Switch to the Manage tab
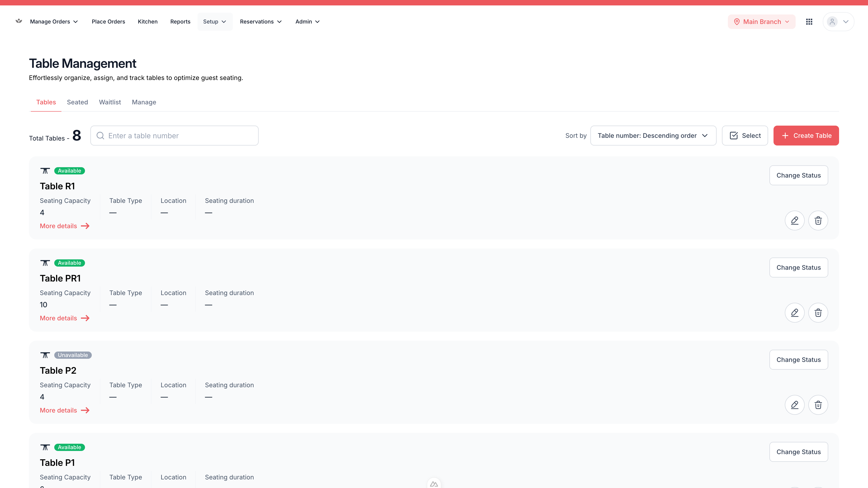 click(144, 102)
